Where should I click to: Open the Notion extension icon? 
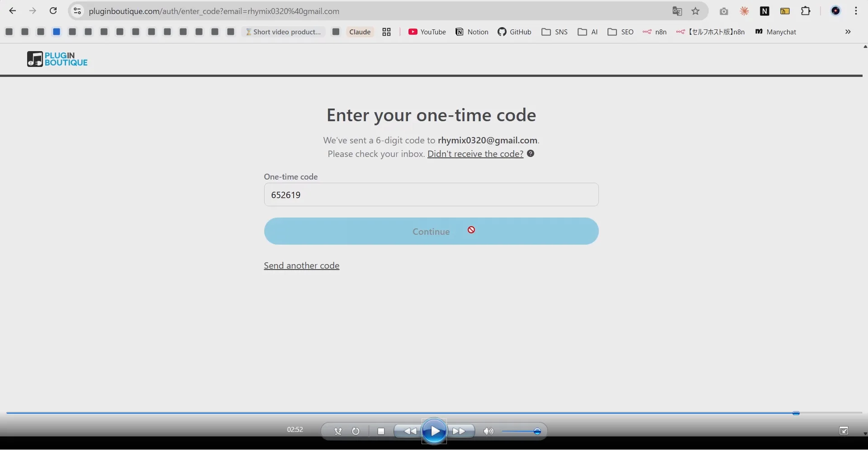pyautogui.click(x=764, y=11)
